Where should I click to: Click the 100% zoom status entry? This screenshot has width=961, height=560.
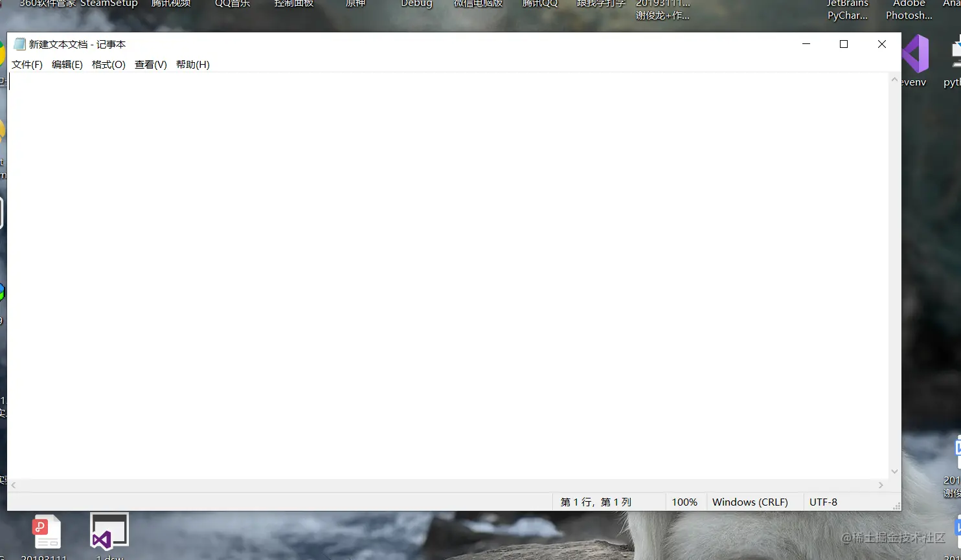(x=684, y=502)
